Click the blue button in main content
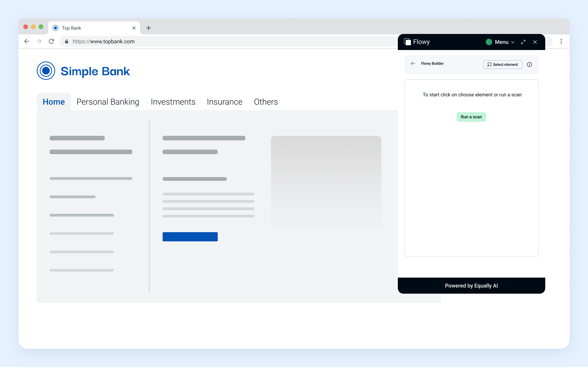This screenshot has height=368, width=588. pyautogui.click(x=190, y=237)
